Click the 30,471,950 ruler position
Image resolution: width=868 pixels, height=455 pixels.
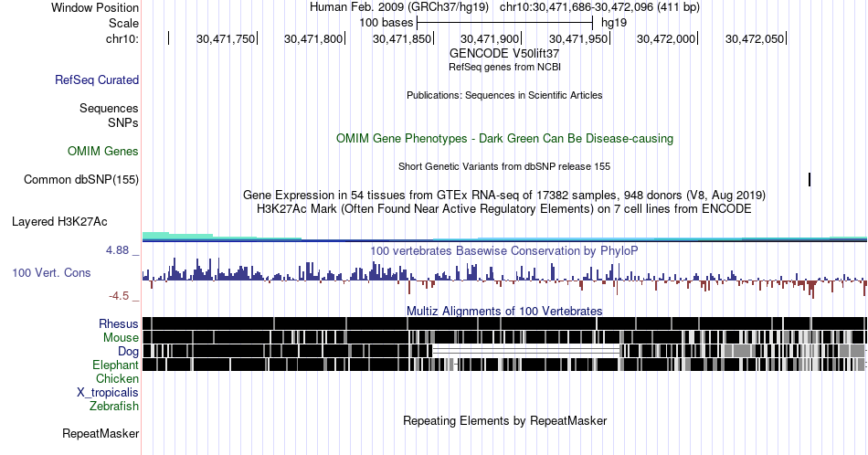coord(578,38)
